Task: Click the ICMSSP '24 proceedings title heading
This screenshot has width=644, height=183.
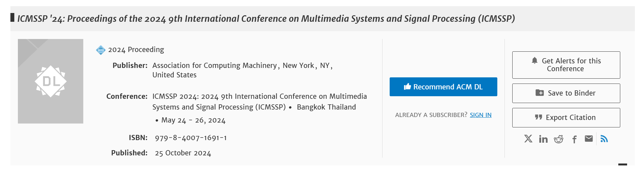Action: 266,19
